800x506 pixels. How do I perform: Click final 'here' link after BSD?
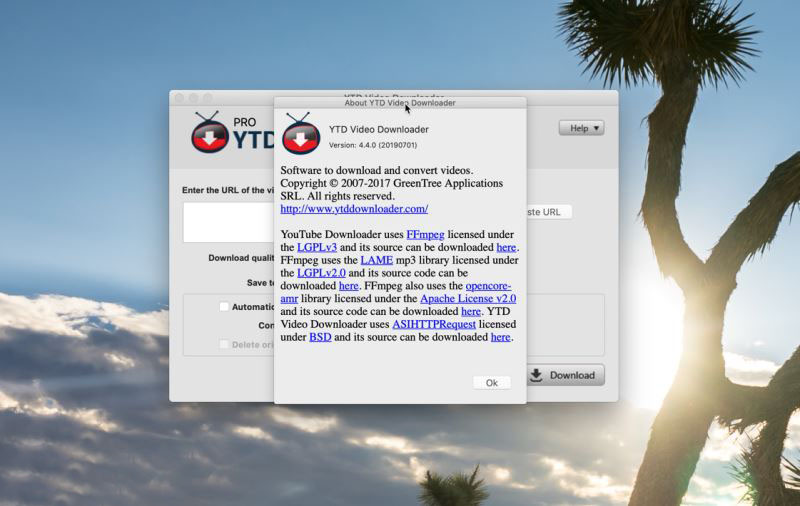(501, 337)
